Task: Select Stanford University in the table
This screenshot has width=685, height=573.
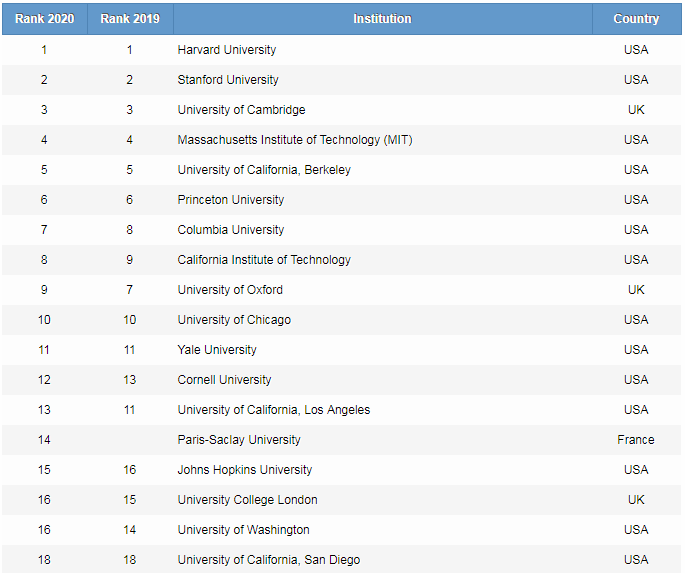Action: (x=228, y=80)
